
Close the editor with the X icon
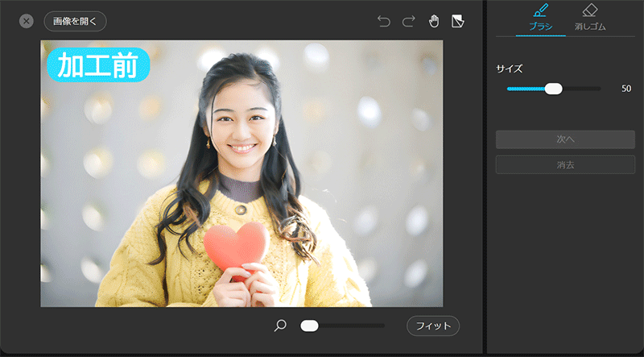click(27, 21)
